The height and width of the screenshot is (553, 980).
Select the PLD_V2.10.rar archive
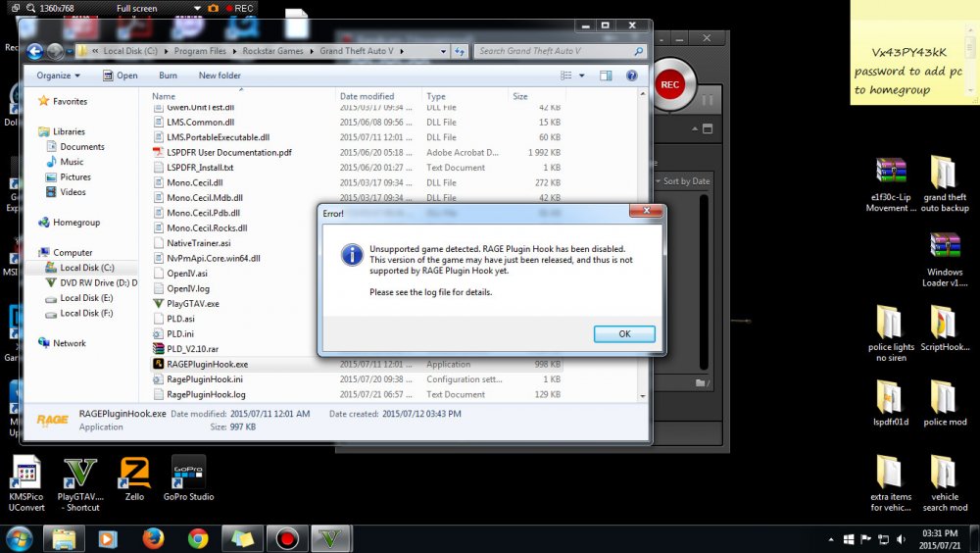(x=192, y=349)
